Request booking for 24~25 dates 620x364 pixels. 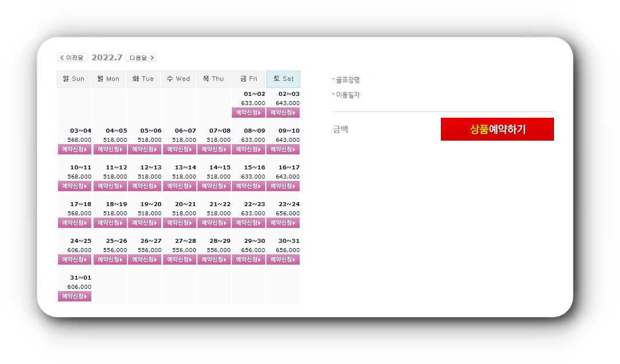click(74, 260)
